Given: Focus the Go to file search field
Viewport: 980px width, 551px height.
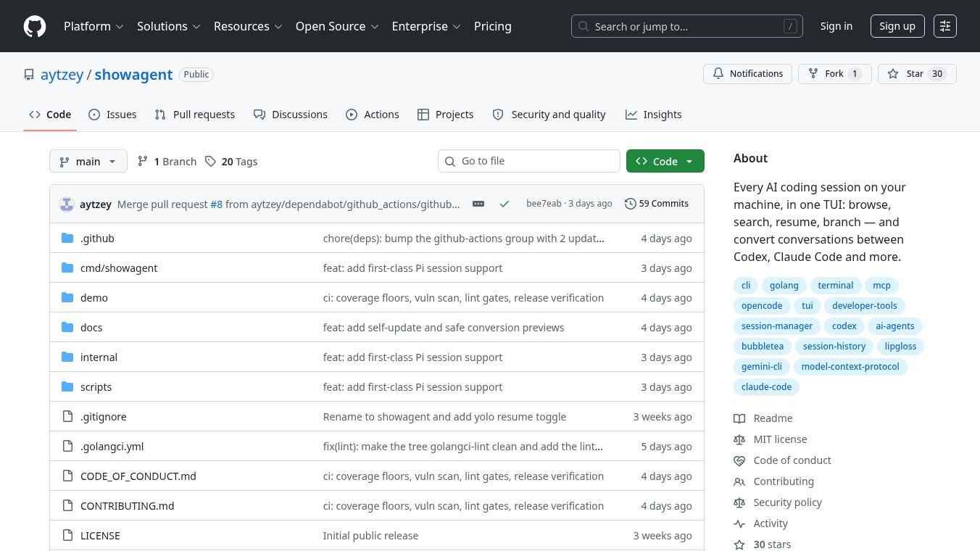Looking at the screenshot, I should pyautogui.click(x=529, y=161).
